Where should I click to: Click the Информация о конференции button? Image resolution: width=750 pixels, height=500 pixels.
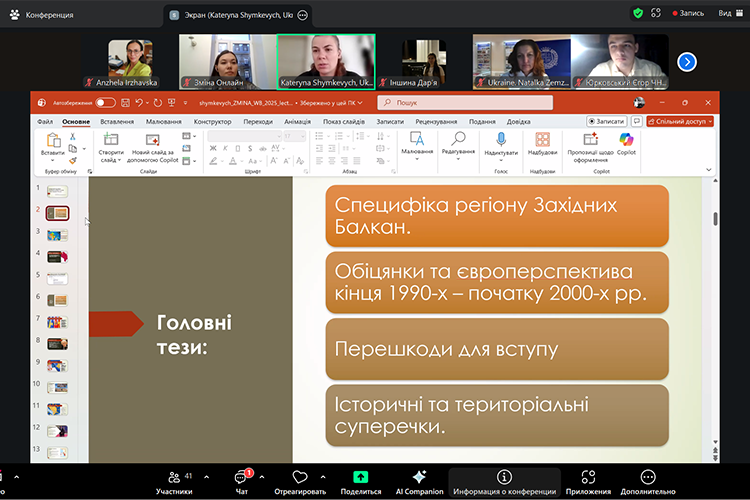tap(504, 481)
